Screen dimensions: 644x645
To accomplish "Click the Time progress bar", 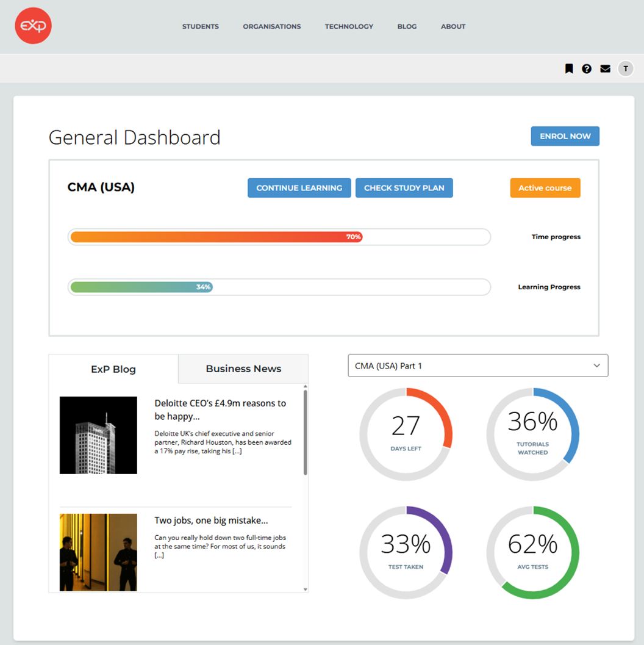I will [279, 237].
